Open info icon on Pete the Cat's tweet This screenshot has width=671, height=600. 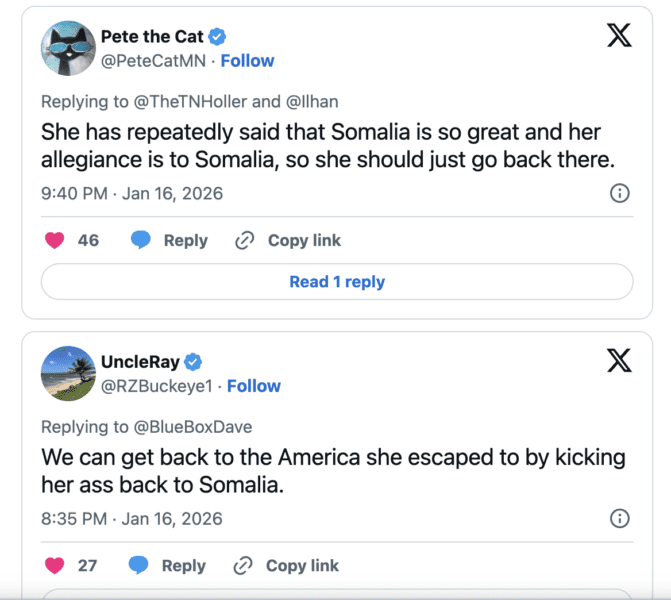pos(619,193)
